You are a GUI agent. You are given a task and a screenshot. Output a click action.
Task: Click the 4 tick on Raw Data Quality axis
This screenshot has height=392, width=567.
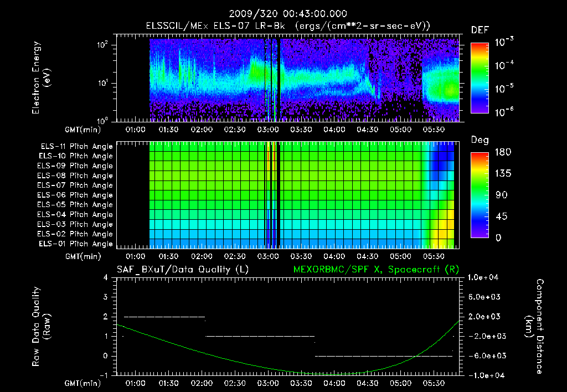pyautogui.click(x=105, y=278)
